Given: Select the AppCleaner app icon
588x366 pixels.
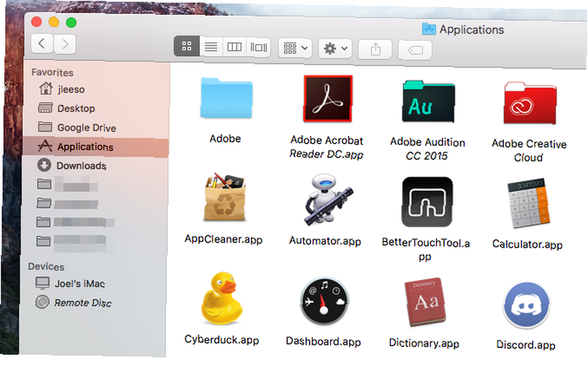Looking at the screenshot, I should [x=225, y=197].
